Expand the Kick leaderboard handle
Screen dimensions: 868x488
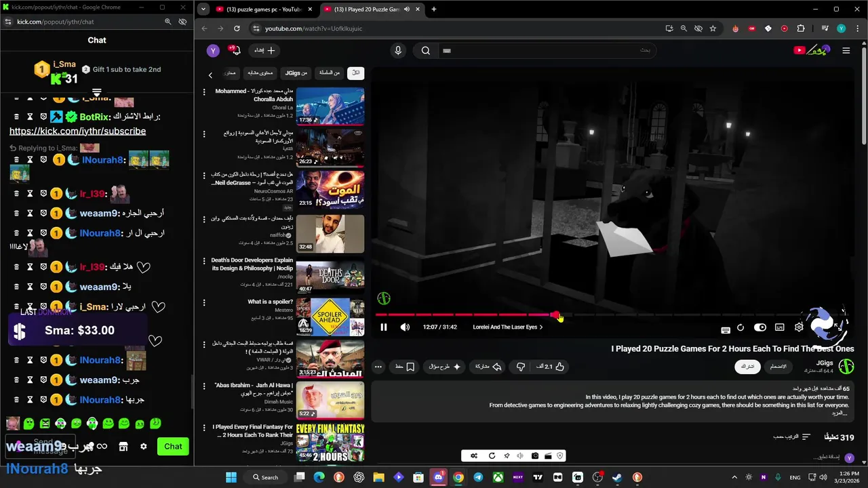97,92
